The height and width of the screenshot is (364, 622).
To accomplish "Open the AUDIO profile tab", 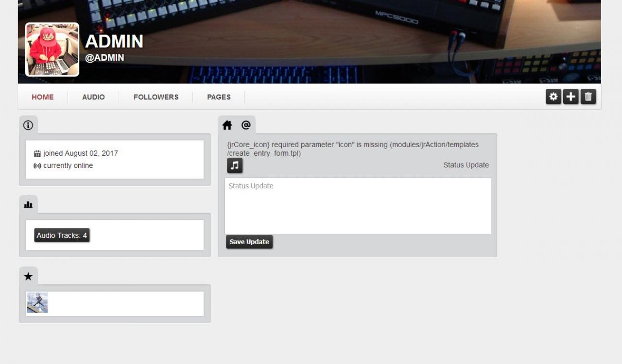I will (x=93, y=97).
